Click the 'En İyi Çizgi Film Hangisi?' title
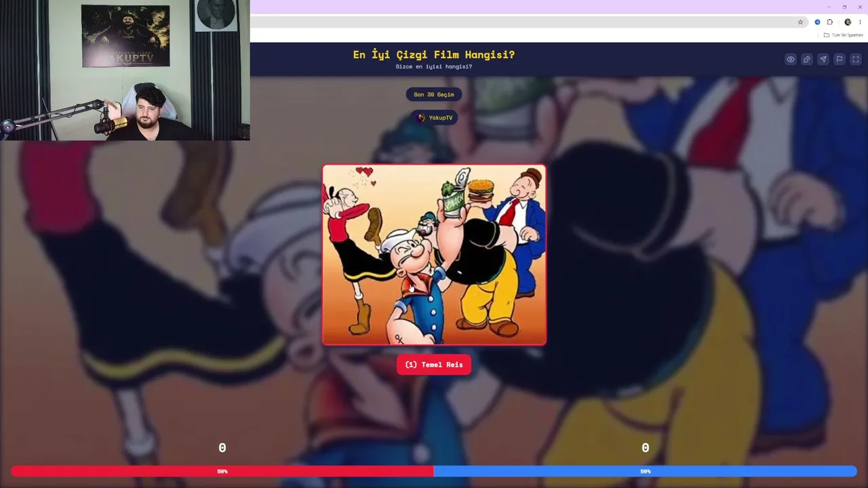Screen dimensions: 868x488 point(434,55)
